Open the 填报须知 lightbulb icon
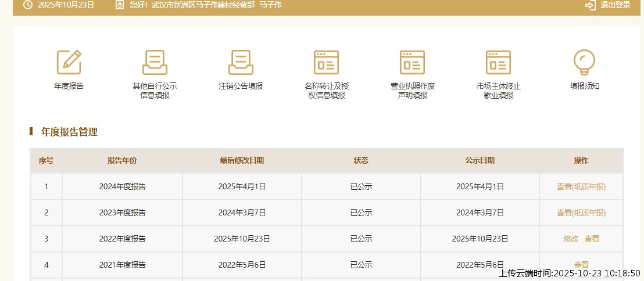 coord(584,61)
